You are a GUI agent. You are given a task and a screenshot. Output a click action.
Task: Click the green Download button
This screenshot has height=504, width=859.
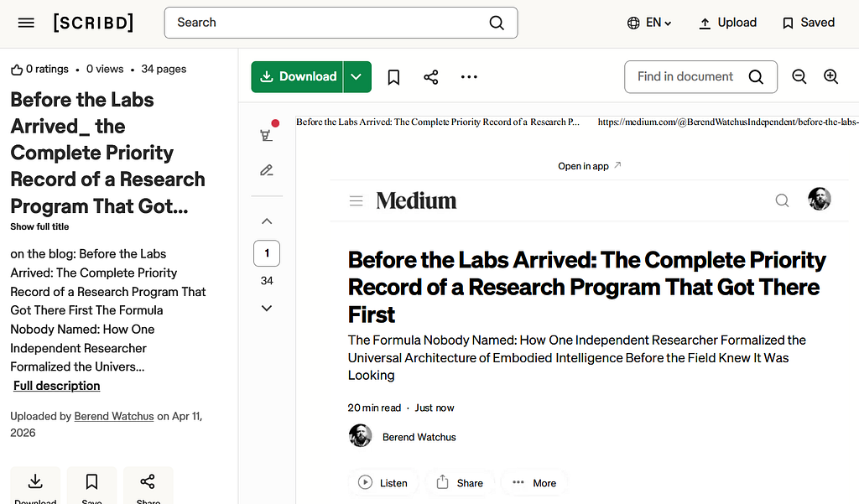298,76
